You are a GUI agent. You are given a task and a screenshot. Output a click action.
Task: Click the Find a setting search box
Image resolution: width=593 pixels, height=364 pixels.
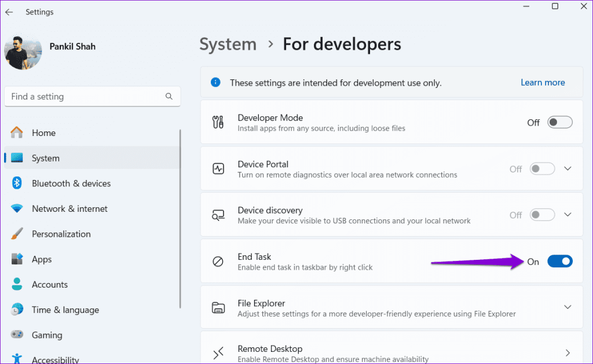[x=93, y=96]
